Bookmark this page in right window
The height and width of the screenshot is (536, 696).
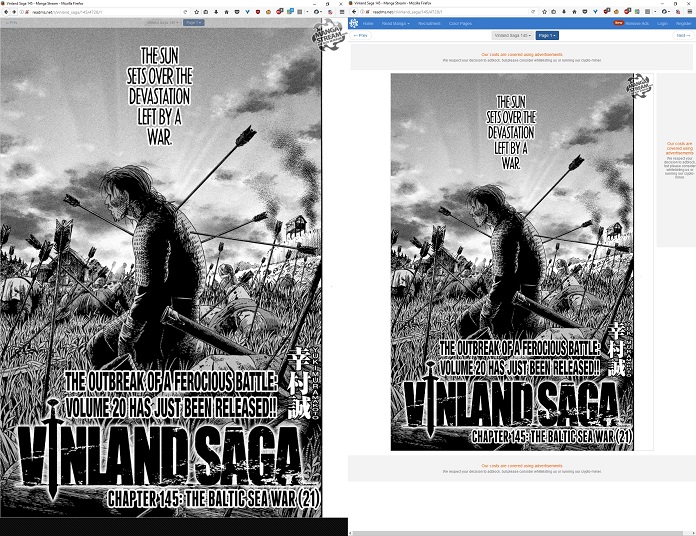click(x=545, y=12)
